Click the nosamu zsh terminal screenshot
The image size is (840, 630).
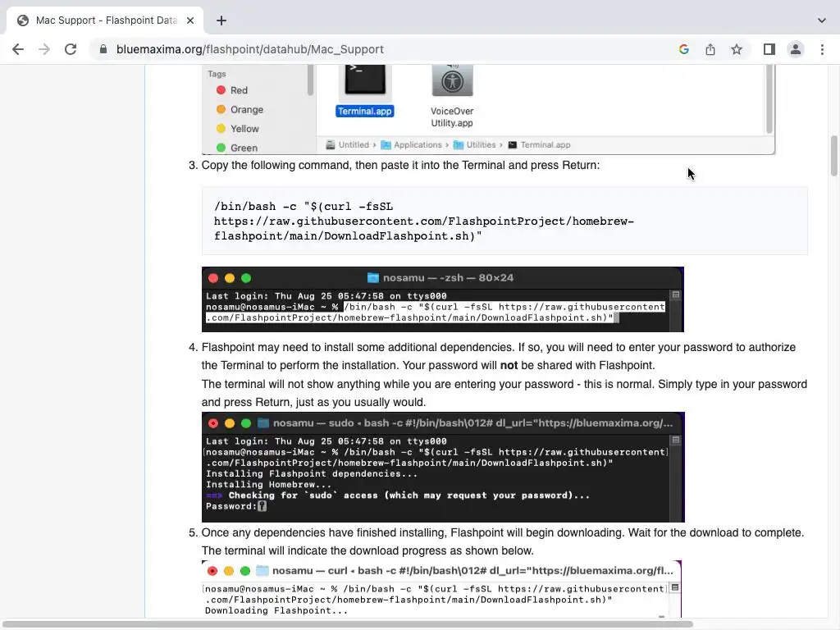point(442,299)
